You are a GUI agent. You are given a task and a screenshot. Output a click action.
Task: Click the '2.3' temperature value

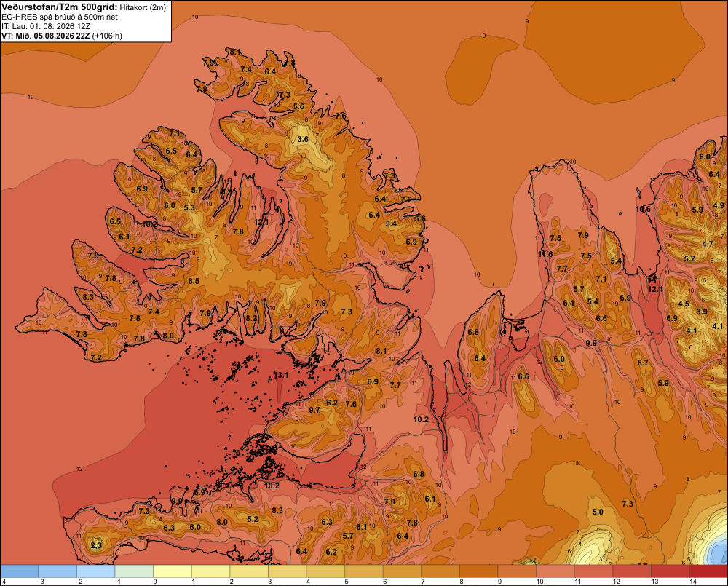(x=96, y=545)
